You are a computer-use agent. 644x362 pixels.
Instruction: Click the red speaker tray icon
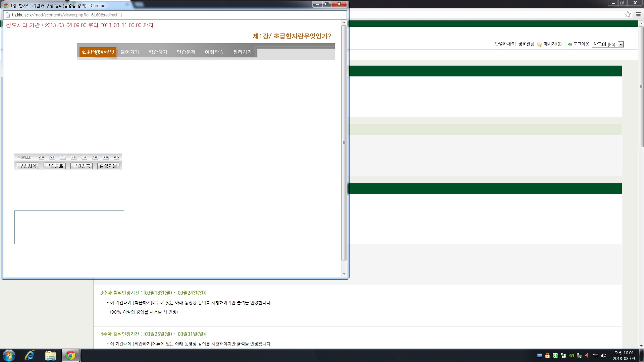[x=587, y=356]
